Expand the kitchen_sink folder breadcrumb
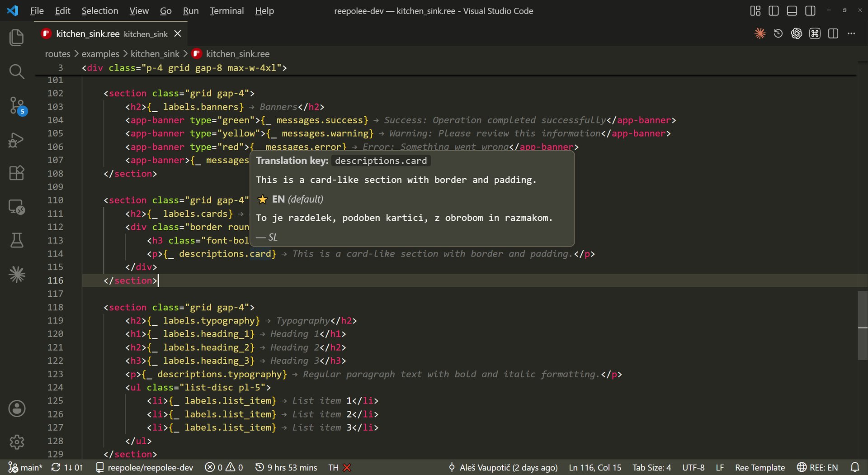 [155, 54]
